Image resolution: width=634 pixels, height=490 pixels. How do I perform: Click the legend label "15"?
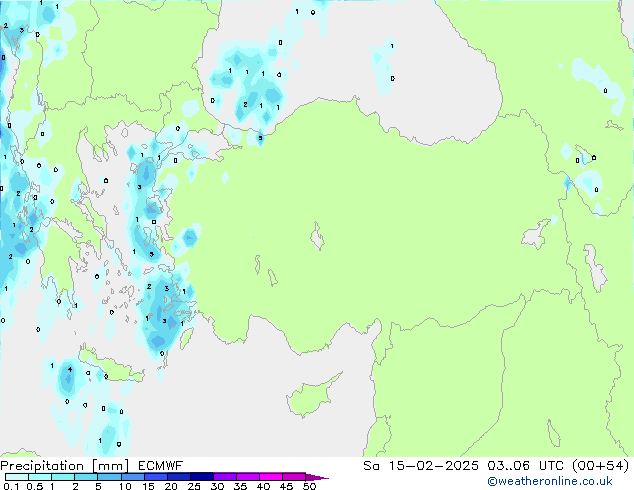[x=148, y=486]
